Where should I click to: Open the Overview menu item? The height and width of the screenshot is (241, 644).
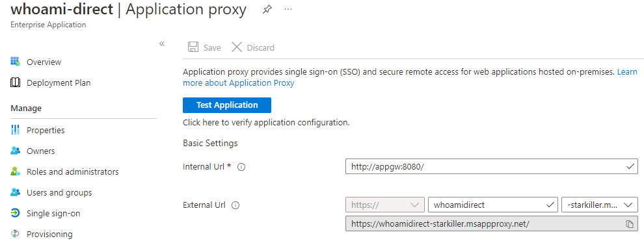click(x=44, y=62)
